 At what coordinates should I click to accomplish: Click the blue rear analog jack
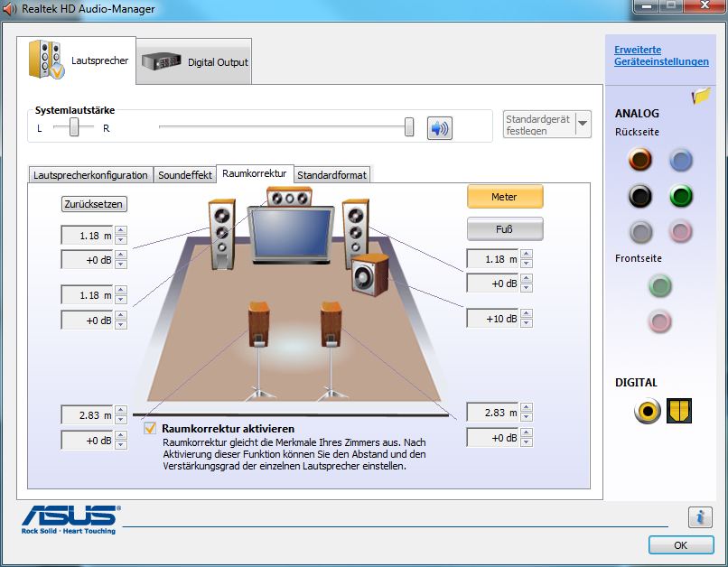(681, 161)
